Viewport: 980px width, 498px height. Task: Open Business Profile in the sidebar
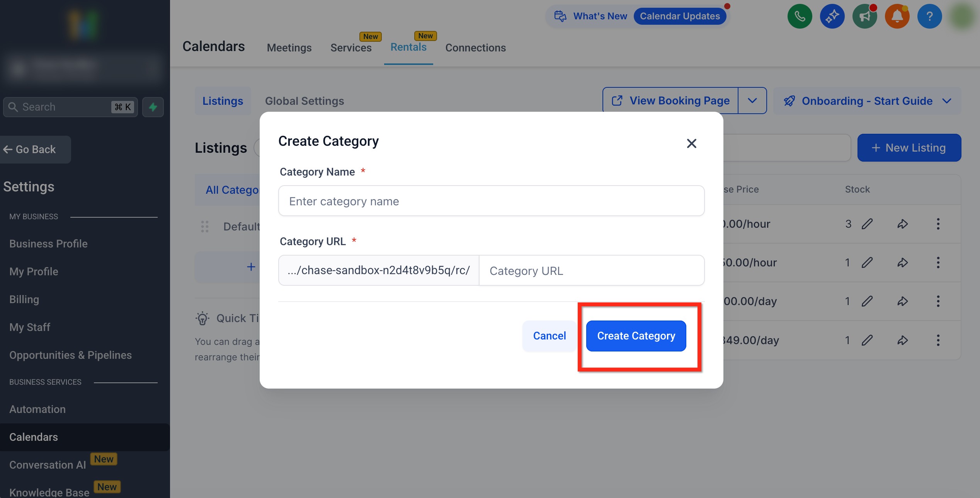pyautogui.click(x=48, y=244)
